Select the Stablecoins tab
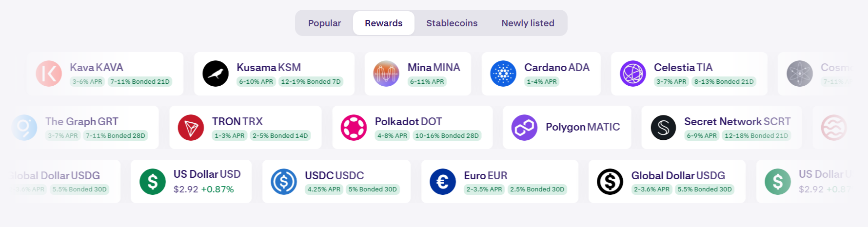868x227 pixels. click(452, 23)
